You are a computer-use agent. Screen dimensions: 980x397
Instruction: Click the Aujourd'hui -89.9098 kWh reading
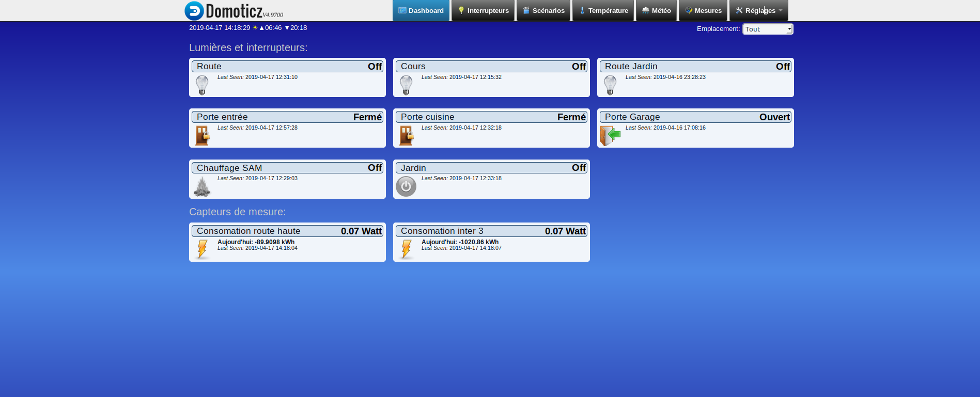tap(256, 242)
